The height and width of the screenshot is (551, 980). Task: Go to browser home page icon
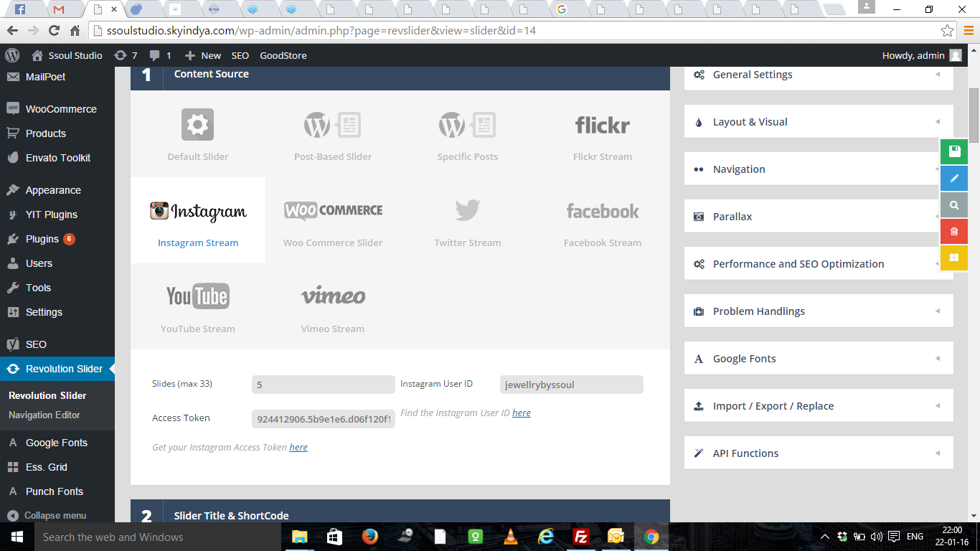[x=75, y=31]
